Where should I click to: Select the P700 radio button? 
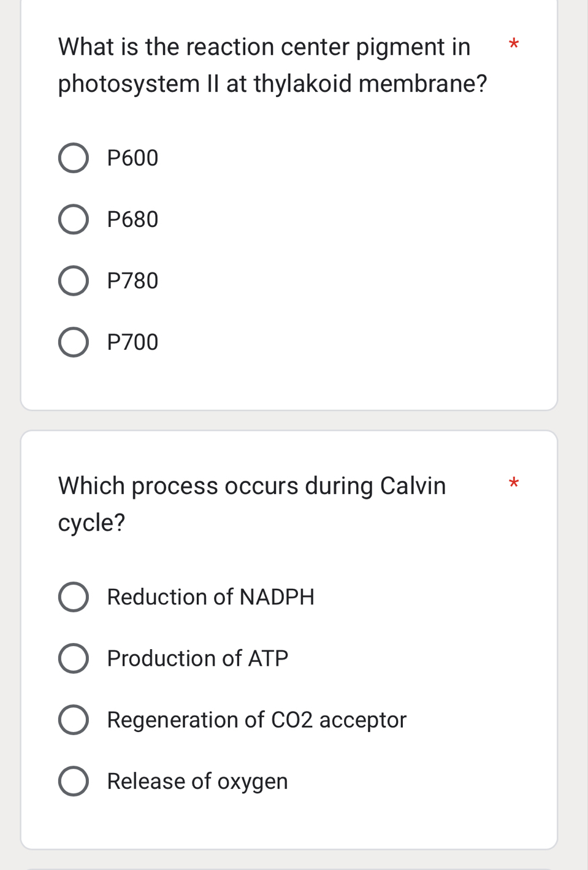tap(73, 342)
